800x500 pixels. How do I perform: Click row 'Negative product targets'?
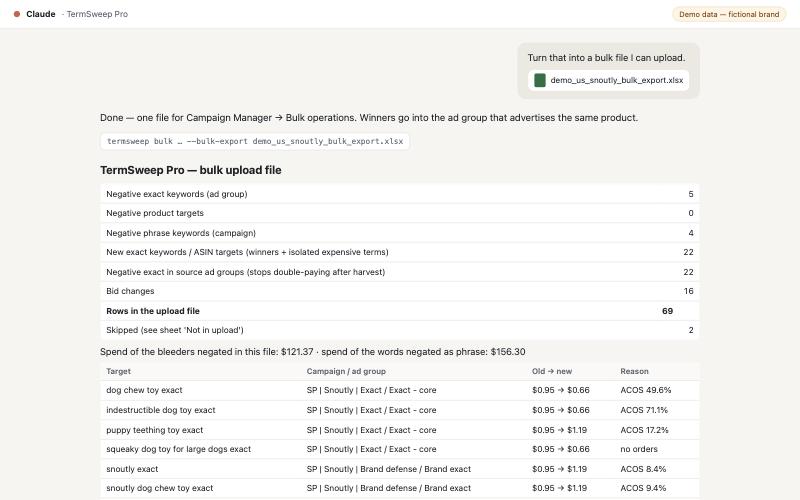click(399, 213)
